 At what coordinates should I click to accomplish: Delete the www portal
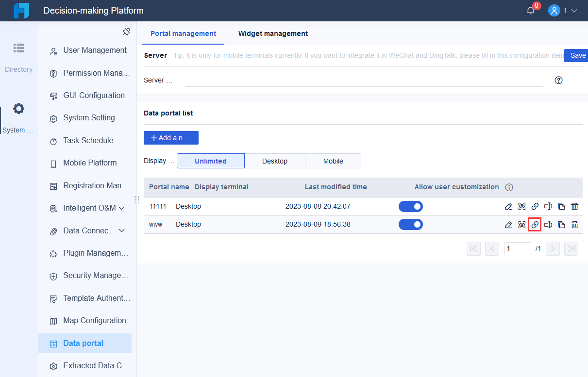point(574,225)
